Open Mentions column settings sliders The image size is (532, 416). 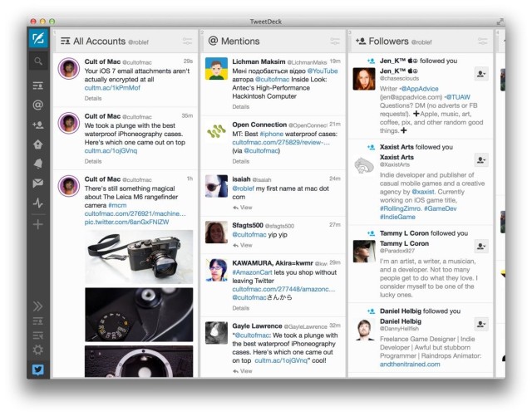tap(335, 42)
